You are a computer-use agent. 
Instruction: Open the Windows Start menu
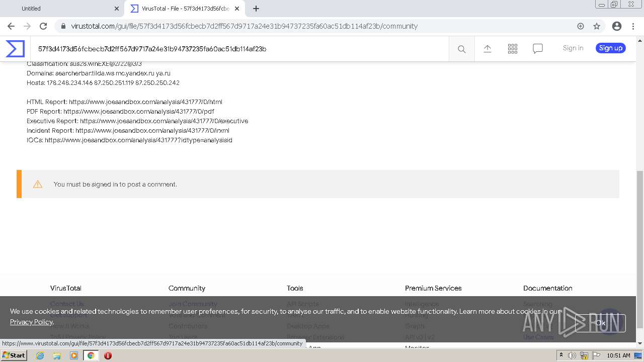pos(14,355)
